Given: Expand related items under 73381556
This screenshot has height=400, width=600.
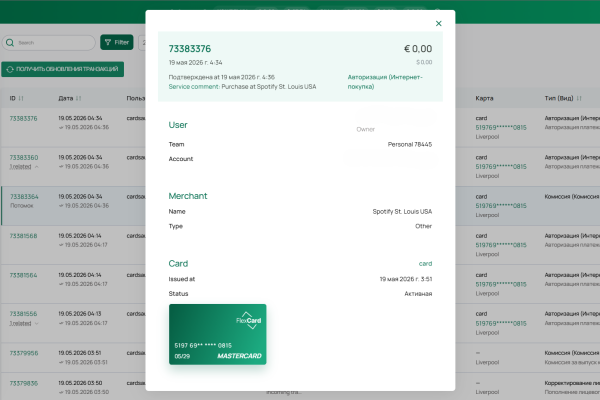Looking at the screenshot, I should pos(24,323).
